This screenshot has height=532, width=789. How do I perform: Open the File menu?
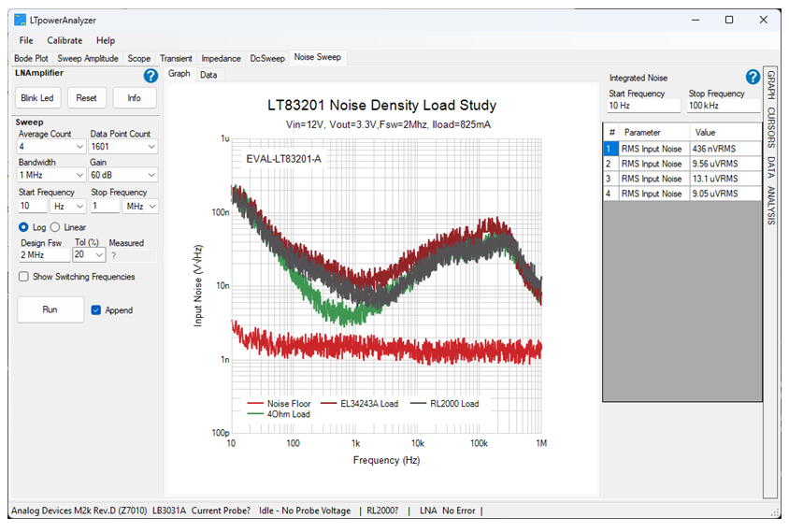coord(26,41)
